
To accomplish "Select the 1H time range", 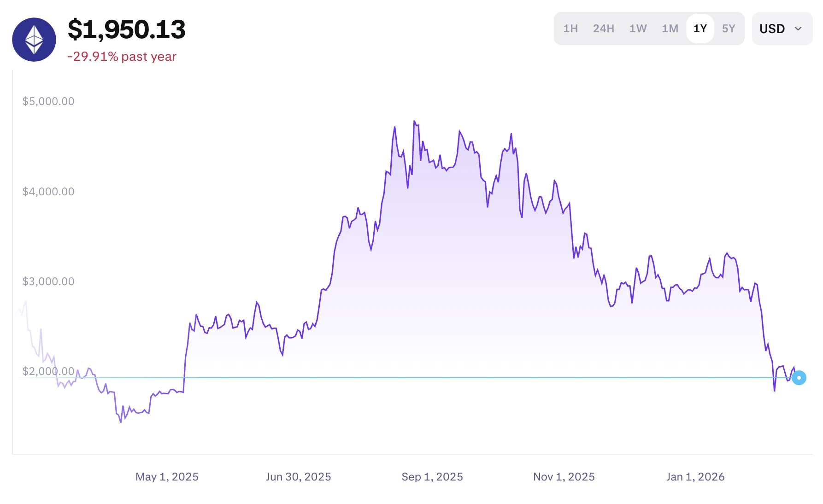I will coord(570,29).
